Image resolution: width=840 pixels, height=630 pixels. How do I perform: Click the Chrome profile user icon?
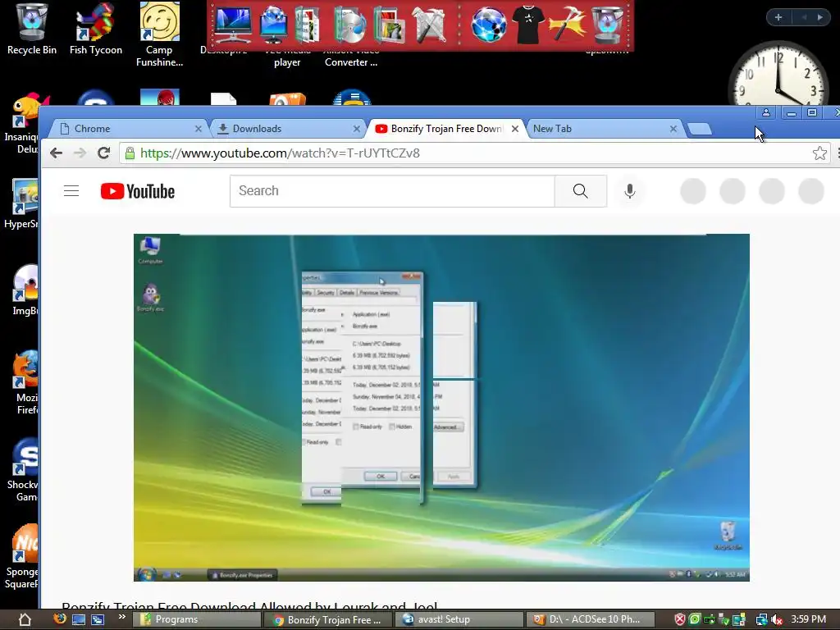click(x=766, y=112)
